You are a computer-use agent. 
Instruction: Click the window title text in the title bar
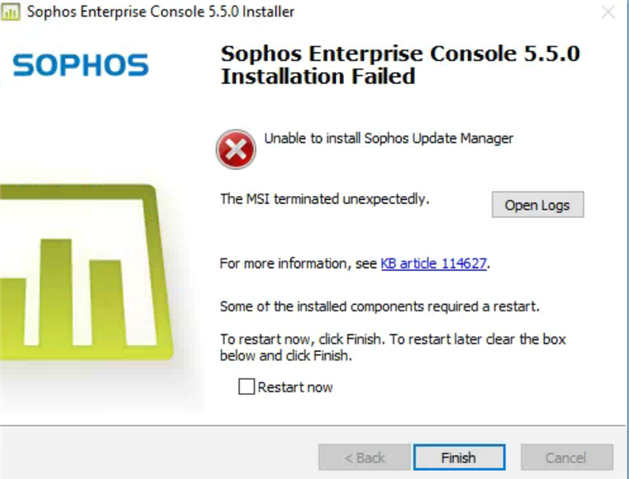click(160, 12)
